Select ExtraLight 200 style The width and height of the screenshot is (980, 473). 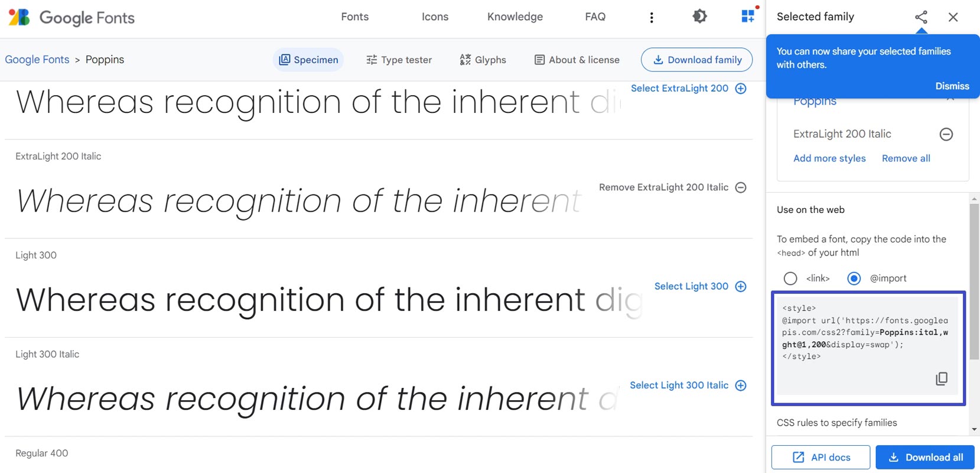[x=689, y=88]
